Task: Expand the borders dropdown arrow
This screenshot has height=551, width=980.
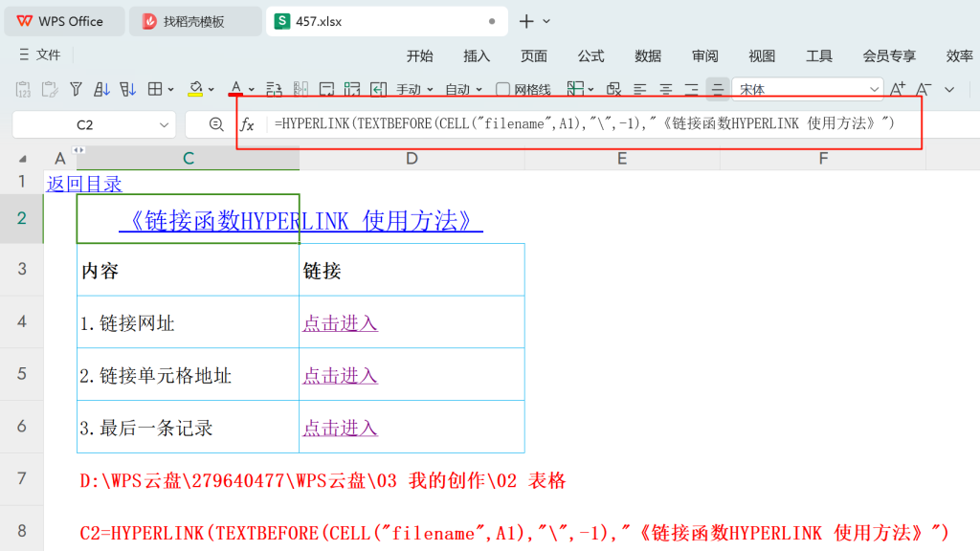Action: pyautogui.click(x=170, y=90)
